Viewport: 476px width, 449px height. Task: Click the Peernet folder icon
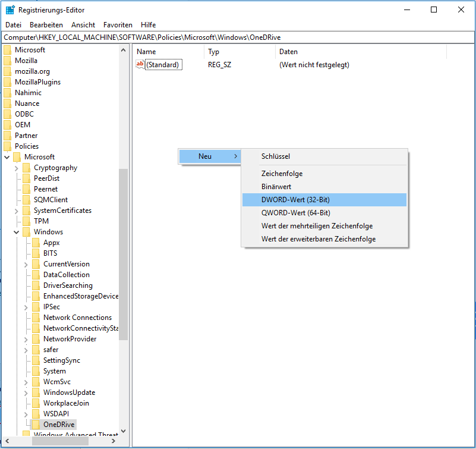[26, 189]
